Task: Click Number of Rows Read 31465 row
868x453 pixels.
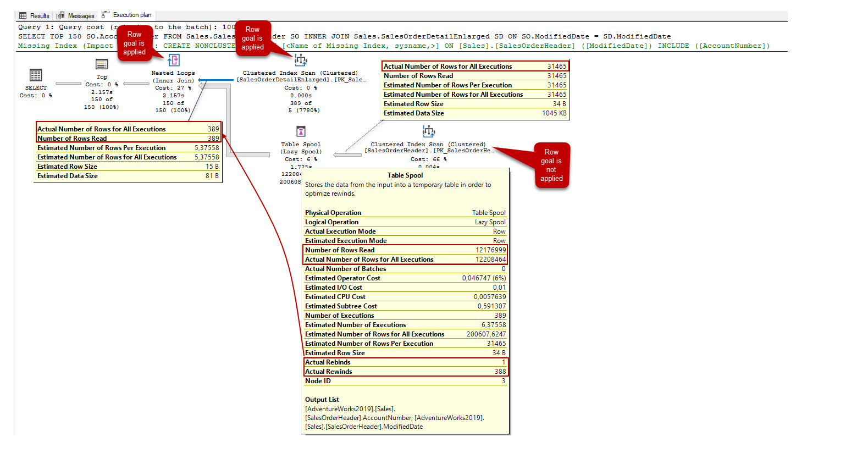Action: pos(475,76)
